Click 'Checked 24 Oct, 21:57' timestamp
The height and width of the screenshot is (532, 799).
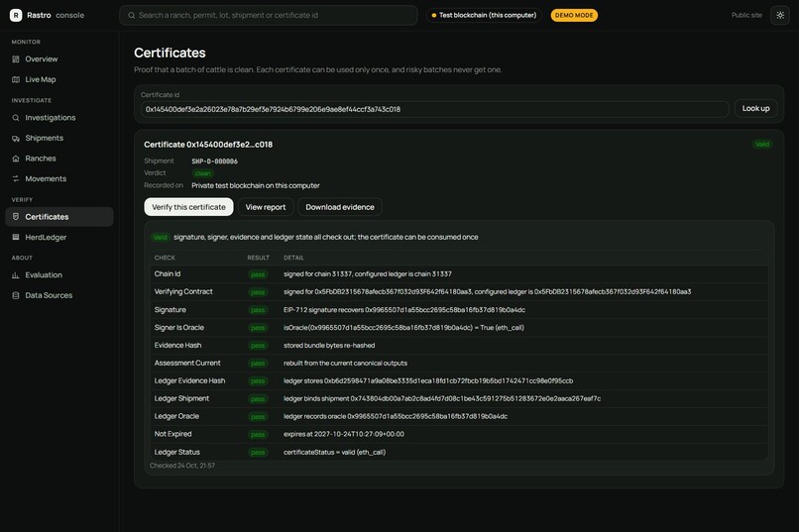182,466
